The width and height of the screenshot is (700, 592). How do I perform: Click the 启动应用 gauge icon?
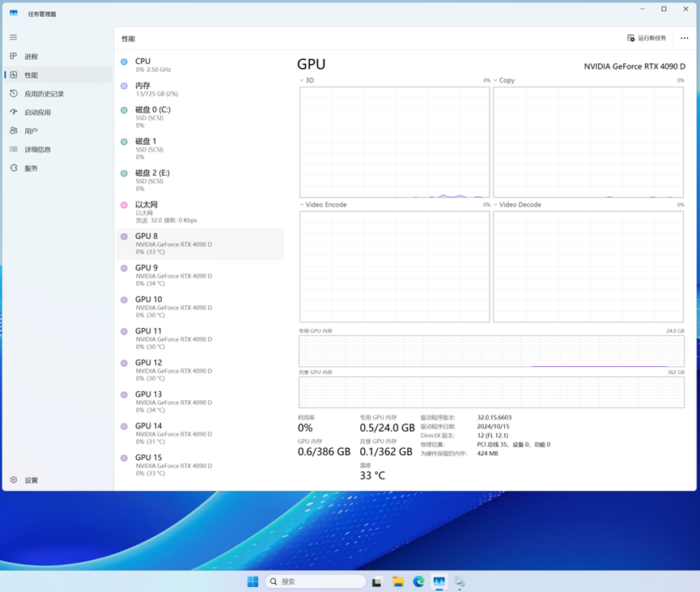(14, 112)
